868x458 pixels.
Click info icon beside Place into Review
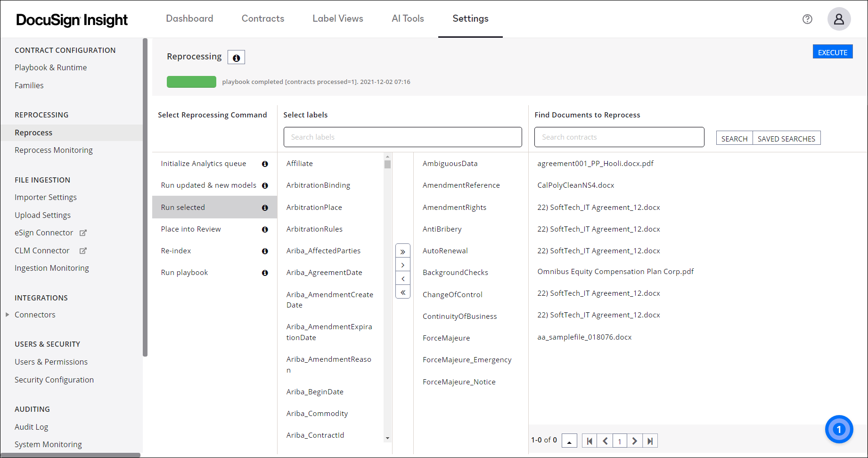click(265, 229)
